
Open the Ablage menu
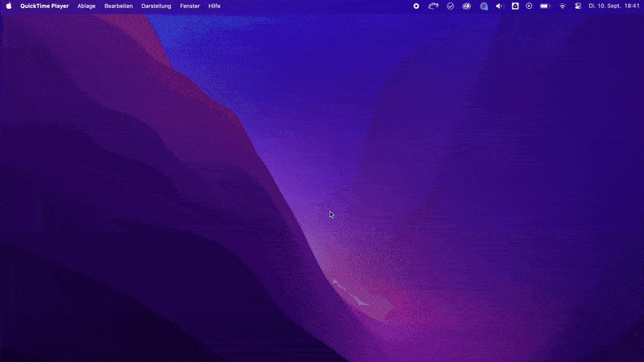(86, 6)
